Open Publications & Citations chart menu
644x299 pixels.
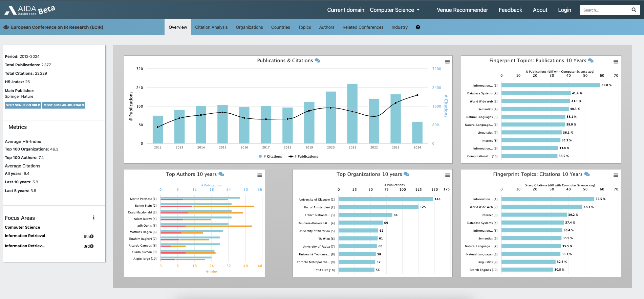pos(447,62)
